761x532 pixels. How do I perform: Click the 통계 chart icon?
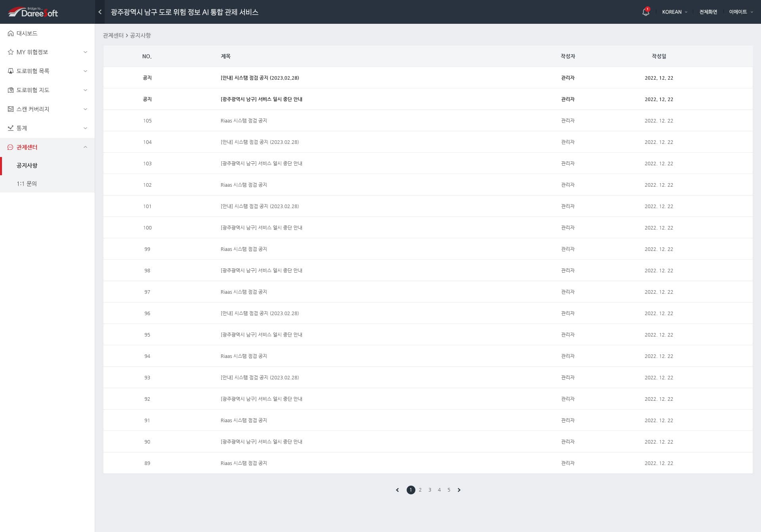(x=11, y=128)
